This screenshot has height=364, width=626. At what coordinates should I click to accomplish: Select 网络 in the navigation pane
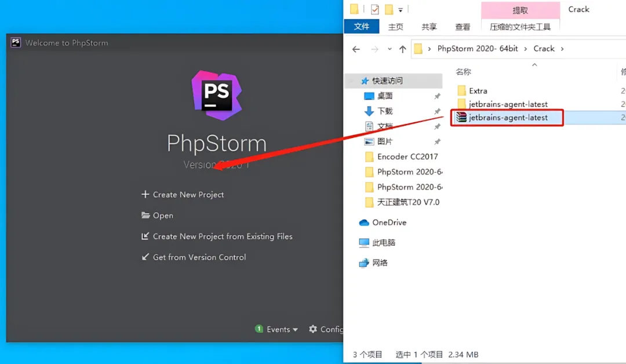380,263
